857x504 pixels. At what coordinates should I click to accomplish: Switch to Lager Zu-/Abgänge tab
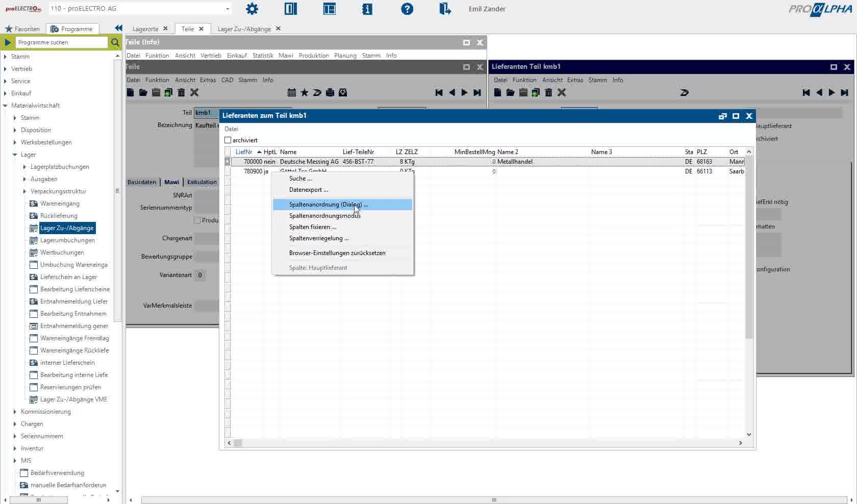pos(244,29)
